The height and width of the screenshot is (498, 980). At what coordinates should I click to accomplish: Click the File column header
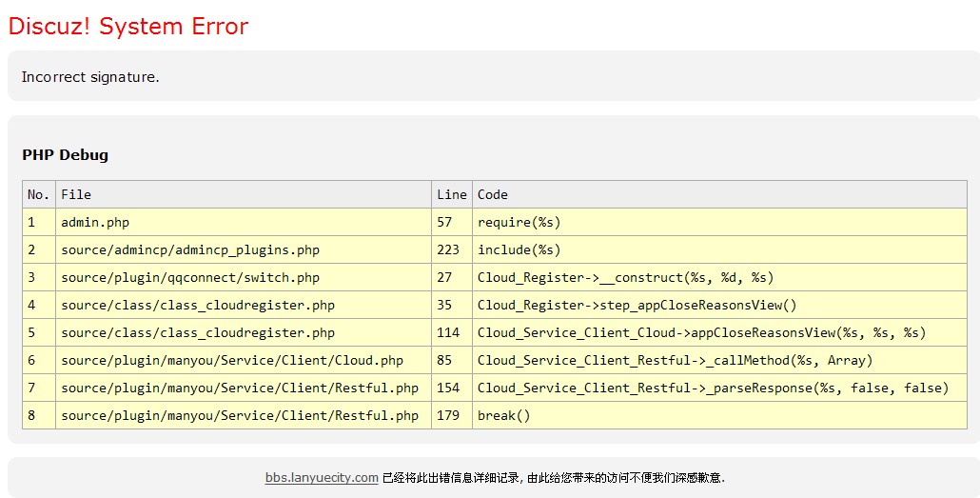click(x=76, y=194)
